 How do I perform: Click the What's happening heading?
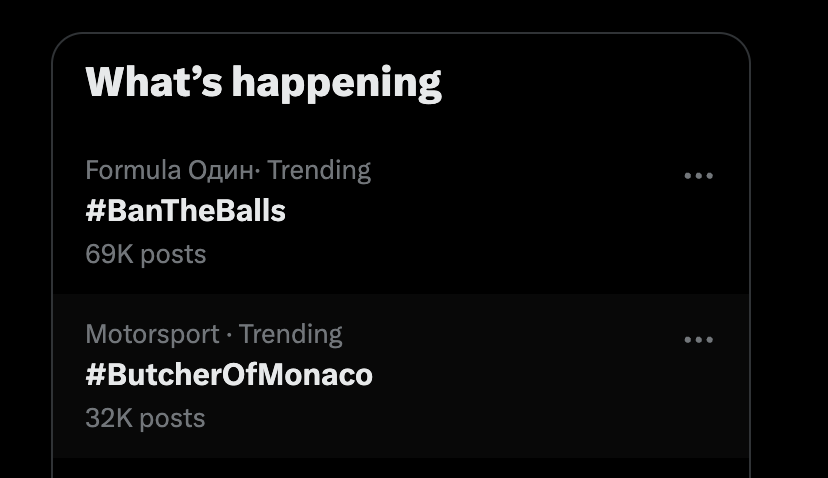pos(264,82)
